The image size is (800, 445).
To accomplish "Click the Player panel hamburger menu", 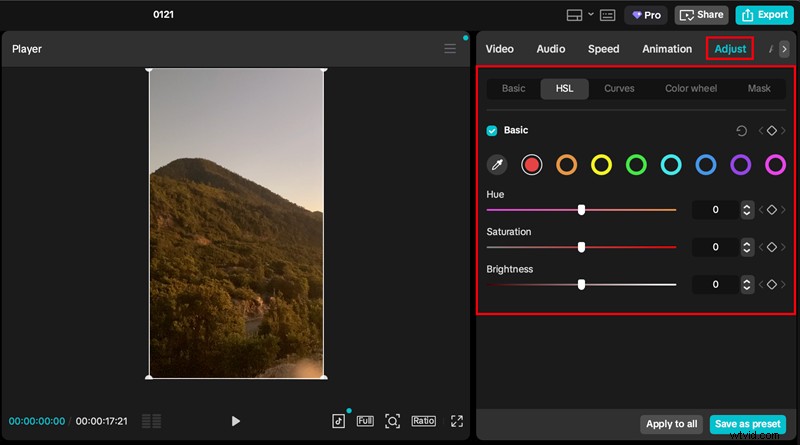I will [450, 49].
